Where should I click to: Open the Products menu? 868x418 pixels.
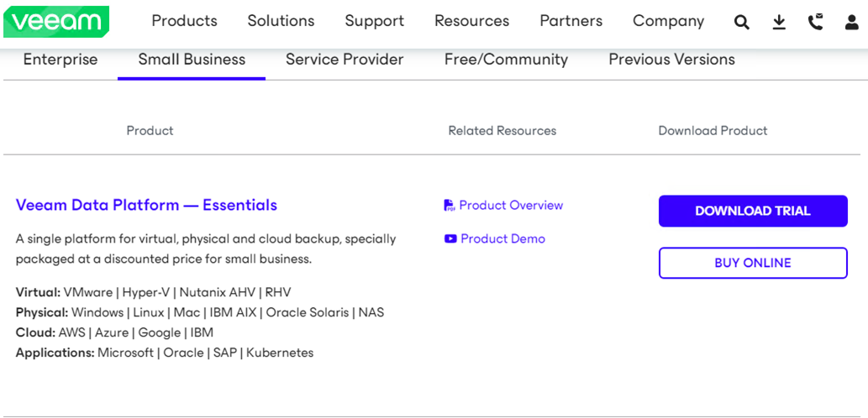click(184, 21)
